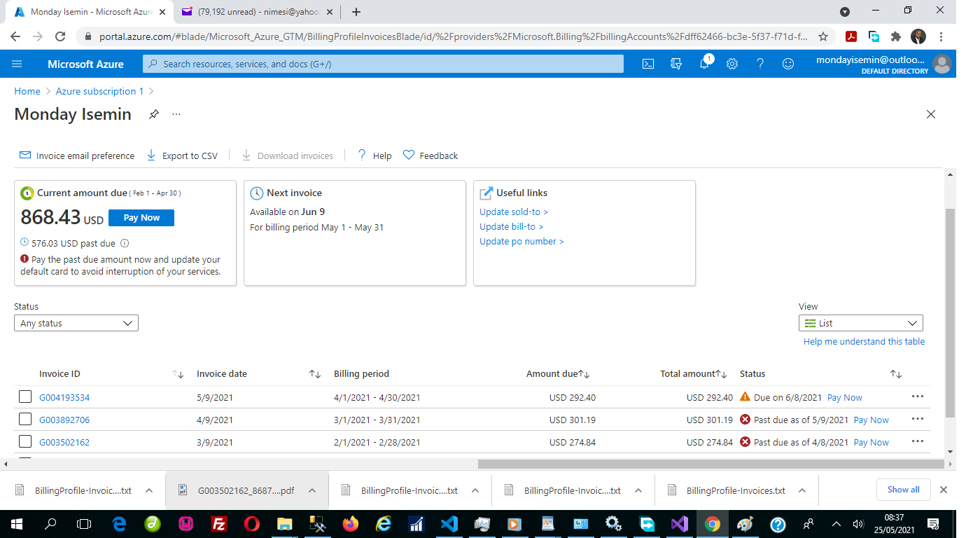The image size is (980, 538).
Task: Click the feedback smiley icon in header
Action: tap(788, 64)
